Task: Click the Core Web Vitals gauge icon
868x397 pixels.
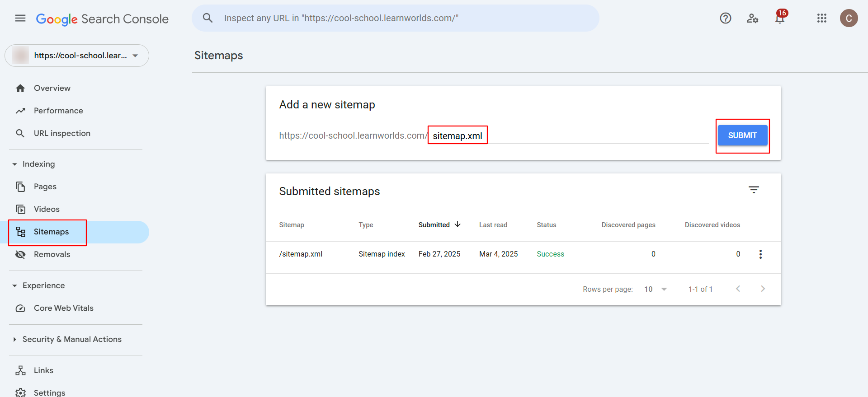Action: coord(20,308)
